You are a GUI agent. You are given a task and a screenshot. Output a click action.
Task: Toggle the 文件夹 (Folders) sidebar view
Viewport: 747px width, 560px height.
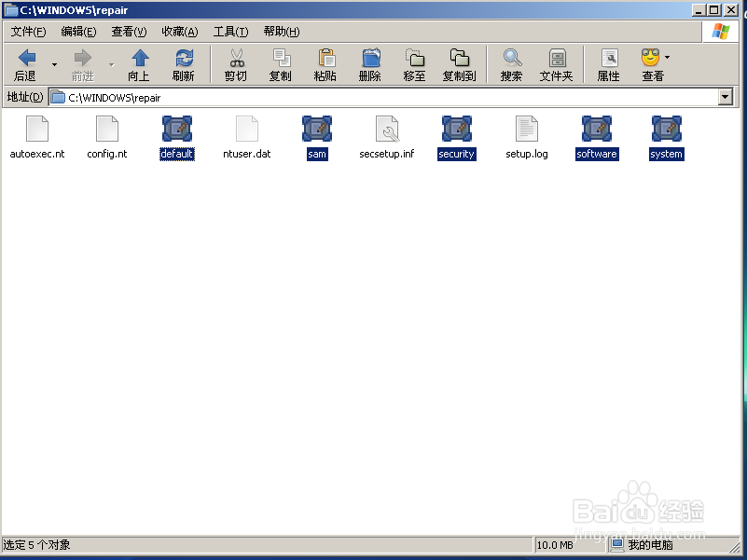pos(557,62)
